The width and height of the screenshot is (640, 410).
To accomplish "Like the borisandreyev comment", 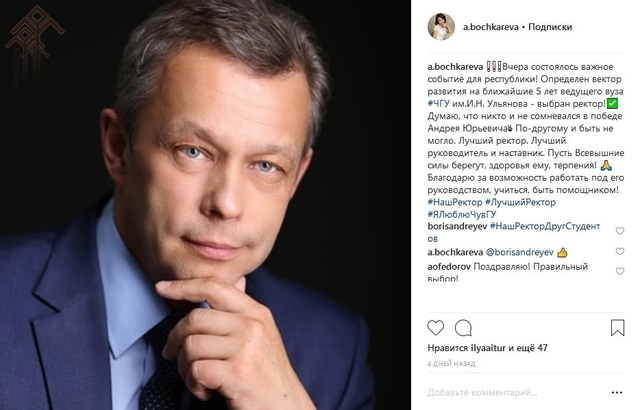I will (620, 231).
